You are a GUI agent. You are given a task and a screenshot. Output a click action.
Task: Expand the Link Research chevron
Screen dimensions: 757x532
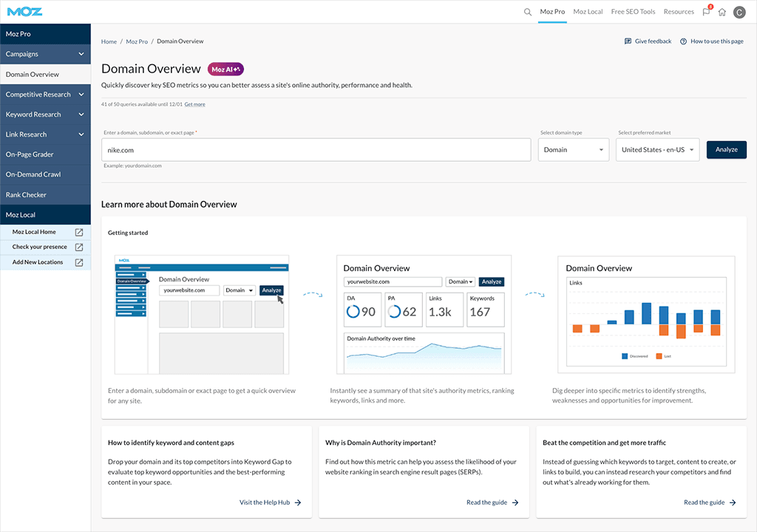[x=81, y=134]
